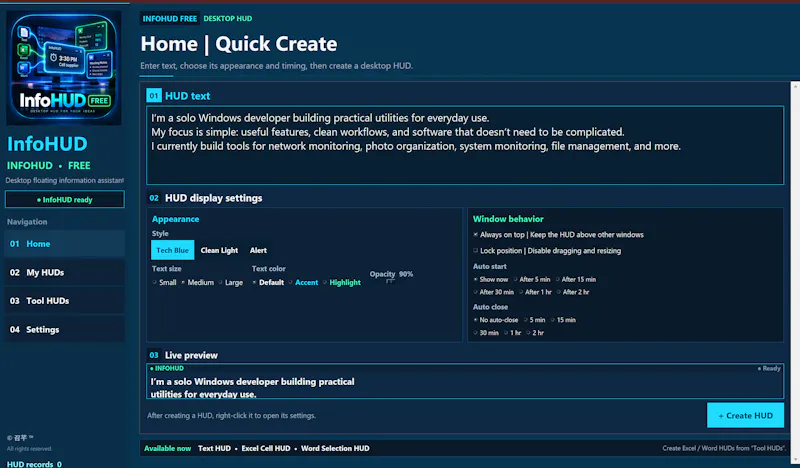Click the Window behavior heading
The image size is (800, 468).
508,219
